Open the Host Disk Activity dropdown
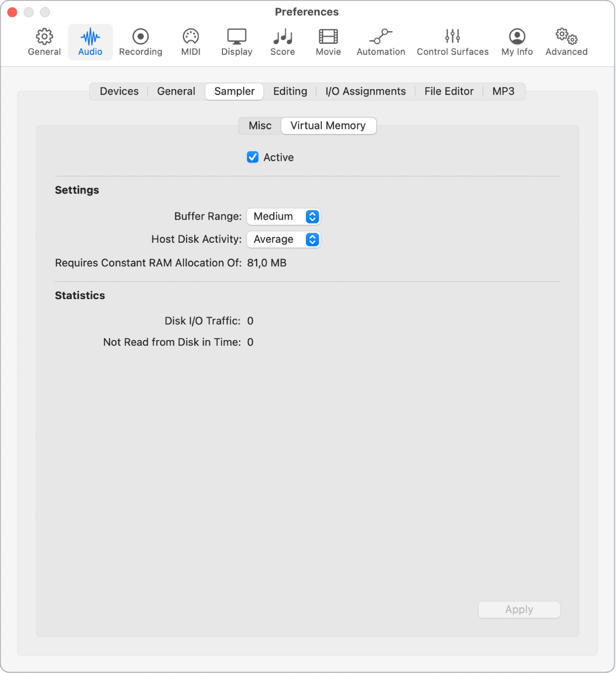616x673 pixels. click(x=283, y=240)
